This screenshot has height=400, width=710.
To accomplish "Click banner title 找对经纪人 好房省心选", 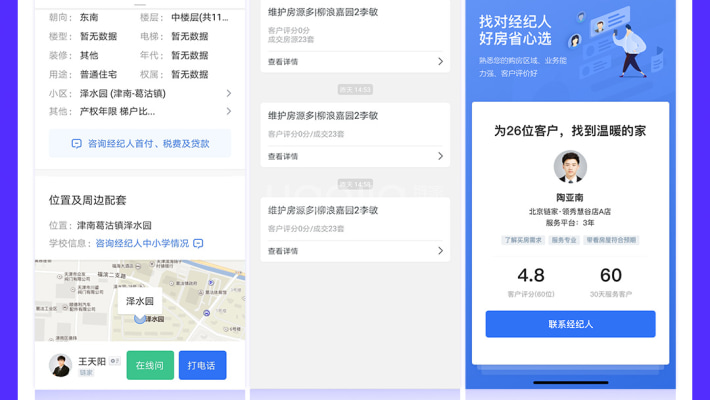I will (x=515, y=30).
